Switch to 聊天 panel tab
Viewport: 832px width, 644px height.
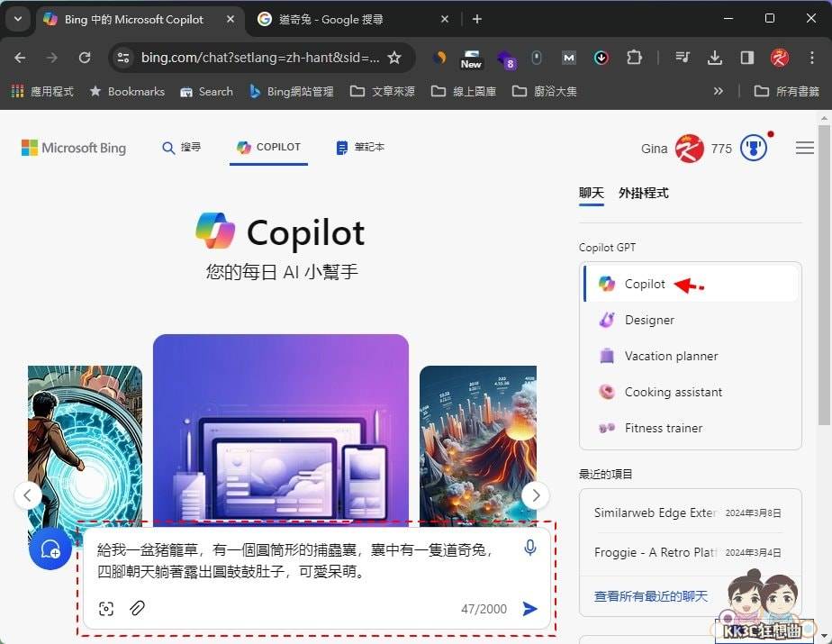point(591,193)
